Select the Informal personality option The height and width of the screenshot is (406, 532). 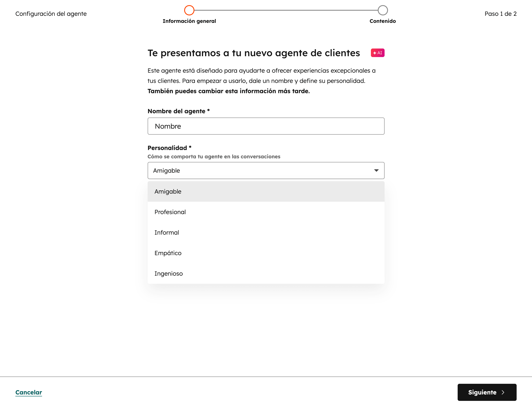pyautogui.click(x=167, y=232)
